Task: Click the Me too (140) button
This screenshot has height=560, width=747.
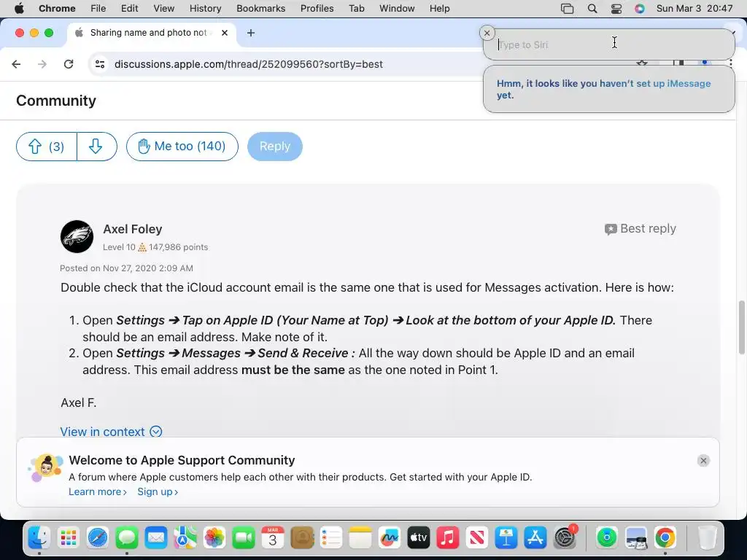Action: (x=182, y=146)
